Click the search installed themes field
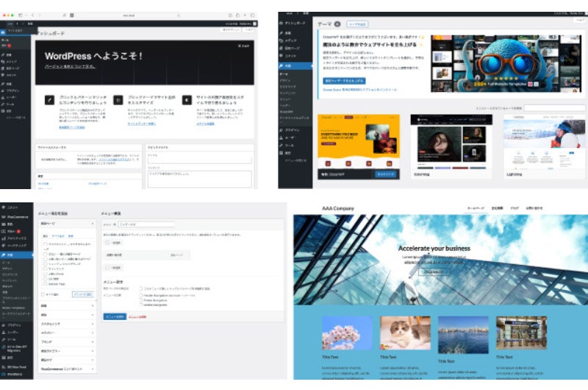Viewport: 588px width, 390px height. [x=554, y=108]
